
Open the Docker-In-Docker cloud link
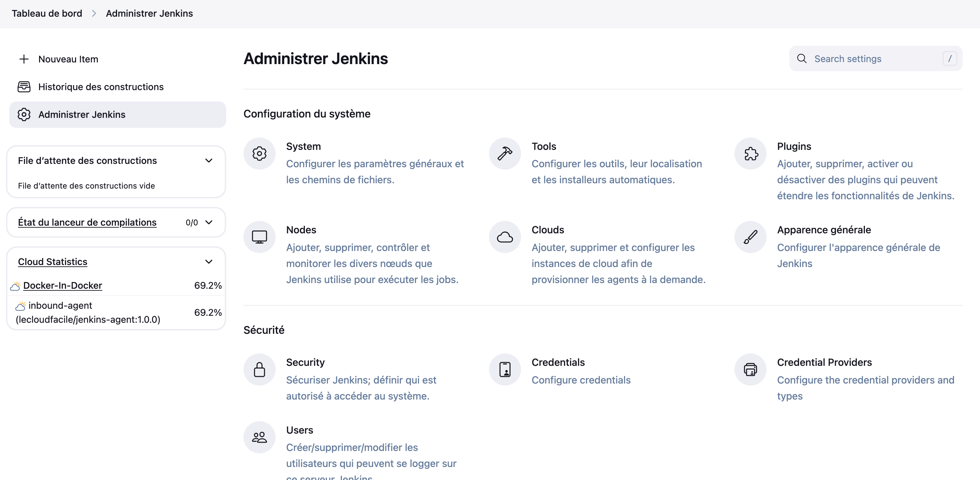point(62,285)
